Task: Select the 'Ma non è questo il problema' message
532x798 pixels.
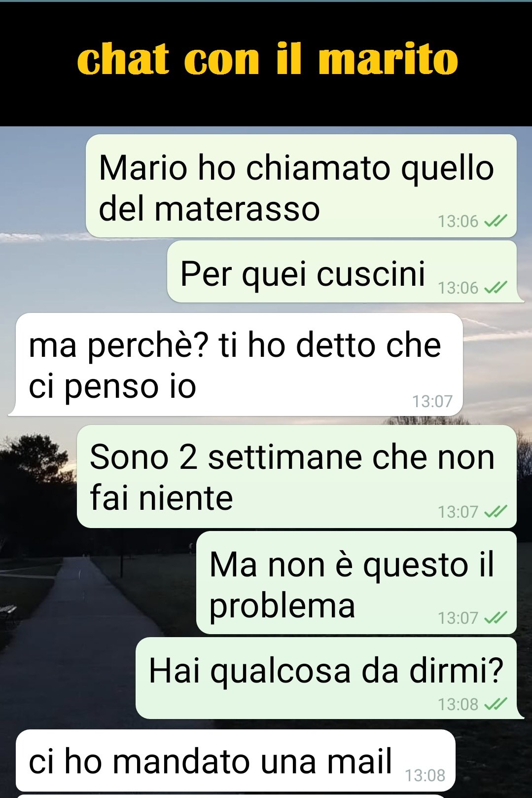Action: pyautogui.click(x=356, y=583)
